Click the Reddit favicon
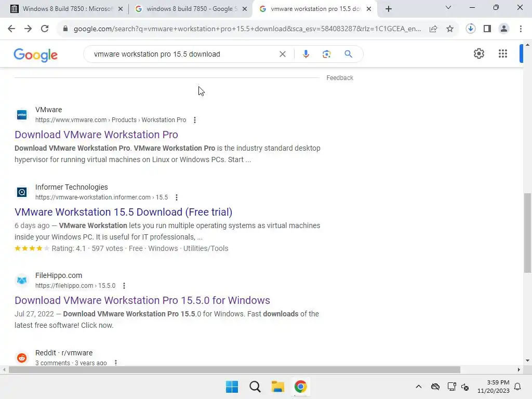Viewport: 532px width, 399px height. coord(22,357)
